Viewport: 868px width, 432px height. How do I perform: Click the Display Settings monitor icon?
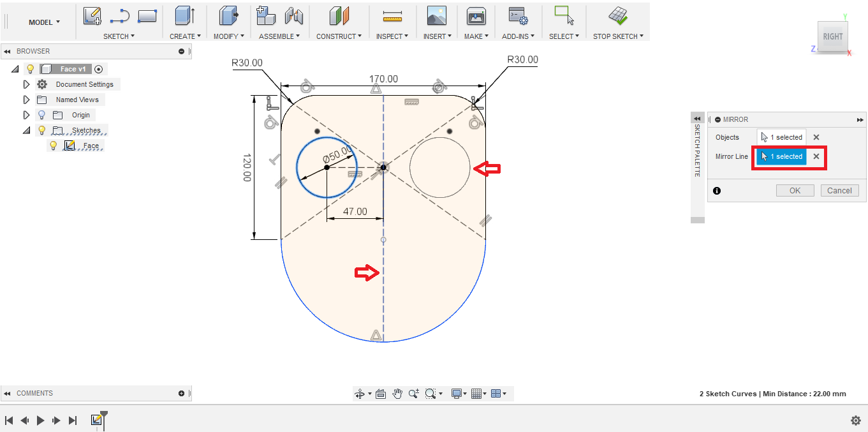tap(457, 394)
